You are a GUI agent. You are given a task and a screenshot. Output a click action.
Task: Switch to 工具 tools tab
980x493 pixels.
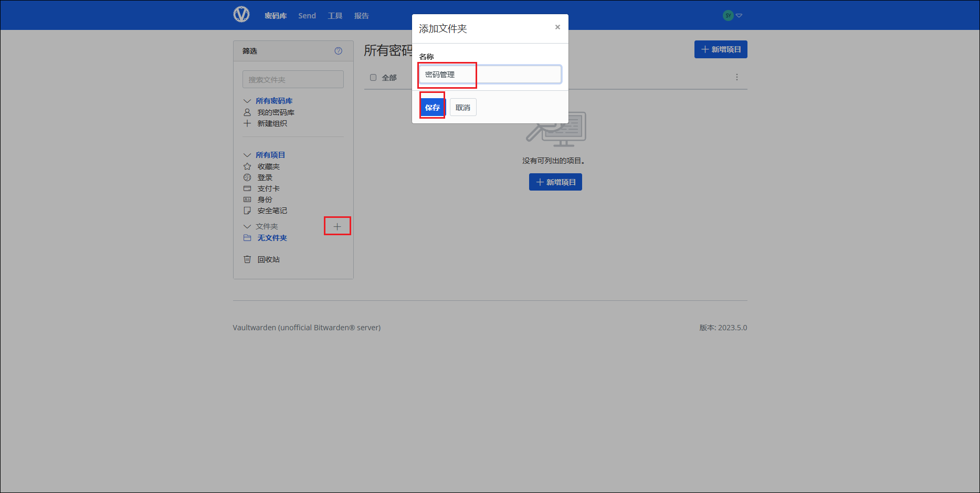pos(335,16)
